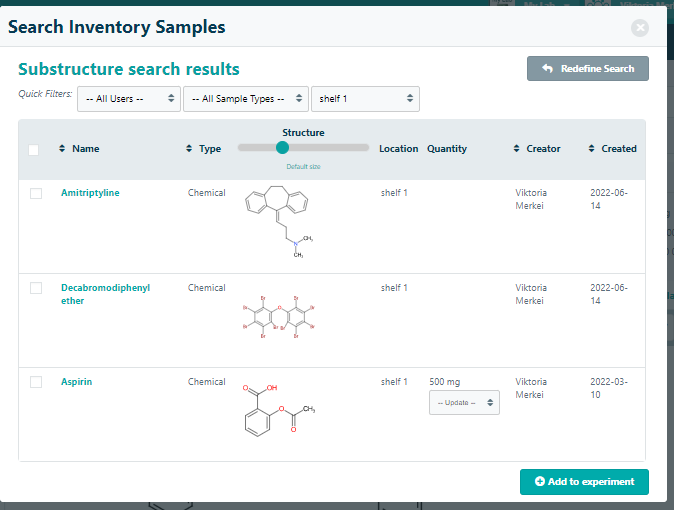The image size is (674, 510).
Task: Sort by Type using its sort arrows
Action: pos(189,149)
